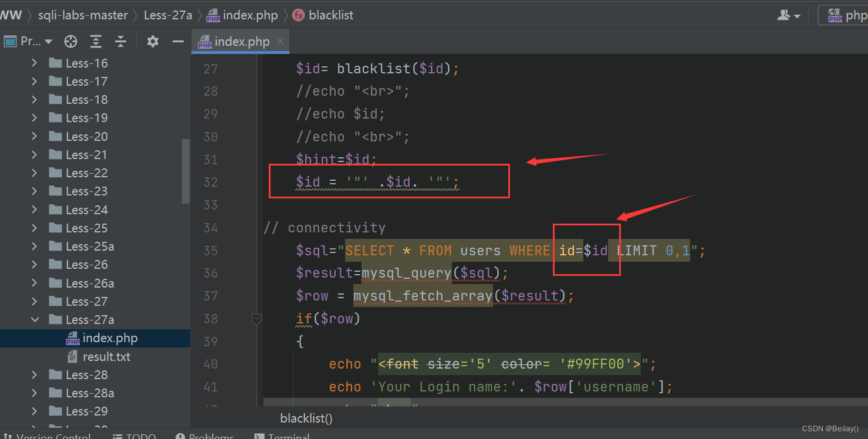This screenshot has width=868, height=439.
Task: Click index.php in breadcrumb path
Action: click(x=242, y=15)
